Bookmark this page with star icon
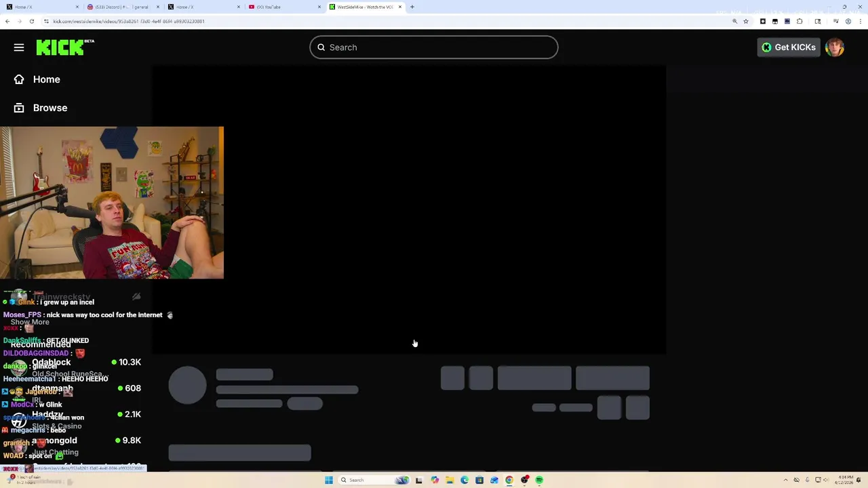This screenshot has width=868, height=488. click(x=746, y=21)
